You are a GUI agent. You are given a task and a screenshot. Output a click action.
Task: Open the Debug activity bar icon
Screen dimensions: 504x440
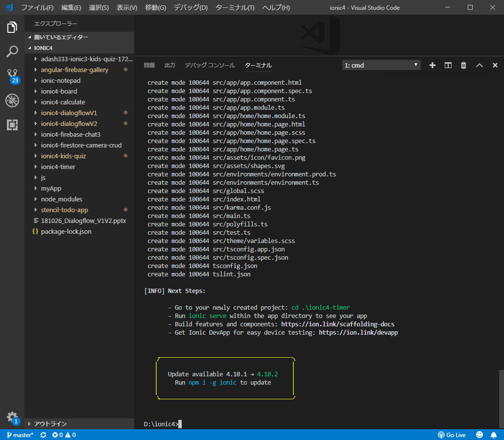click(12, 100)
